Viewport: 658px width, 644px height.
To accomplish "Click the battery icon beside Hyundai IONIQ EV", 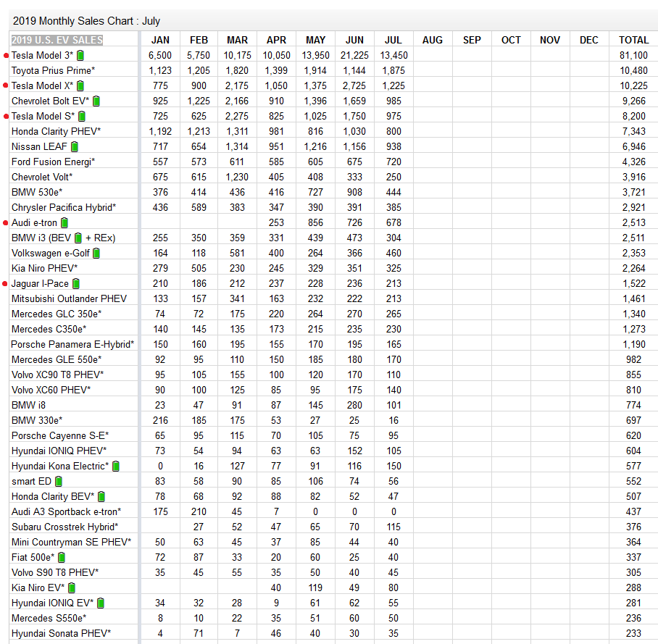I will 101,603.
